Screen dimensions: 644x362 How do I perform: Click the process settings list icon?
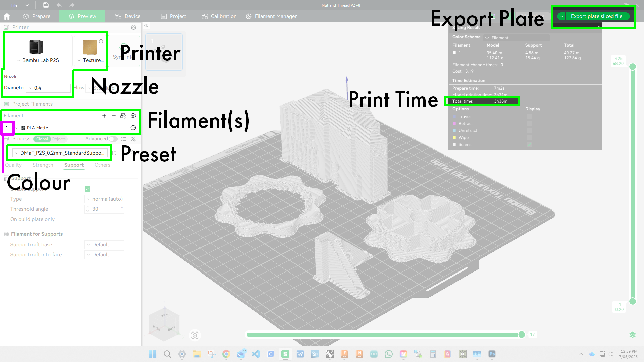[124, 139]
